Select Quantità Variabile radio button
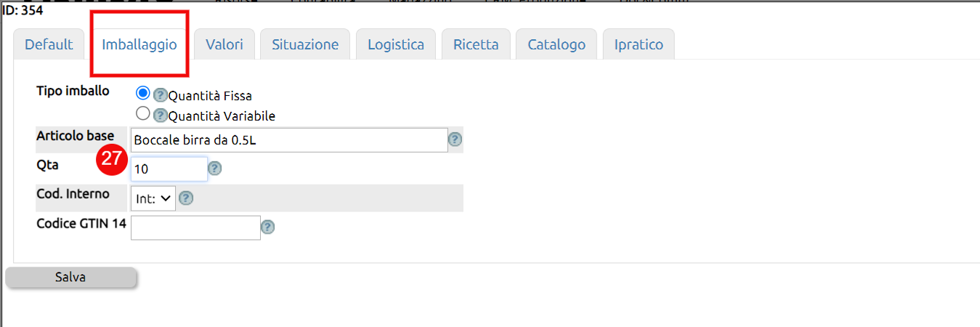This screenshot has height=327, width=980. [x=143, y=113]
